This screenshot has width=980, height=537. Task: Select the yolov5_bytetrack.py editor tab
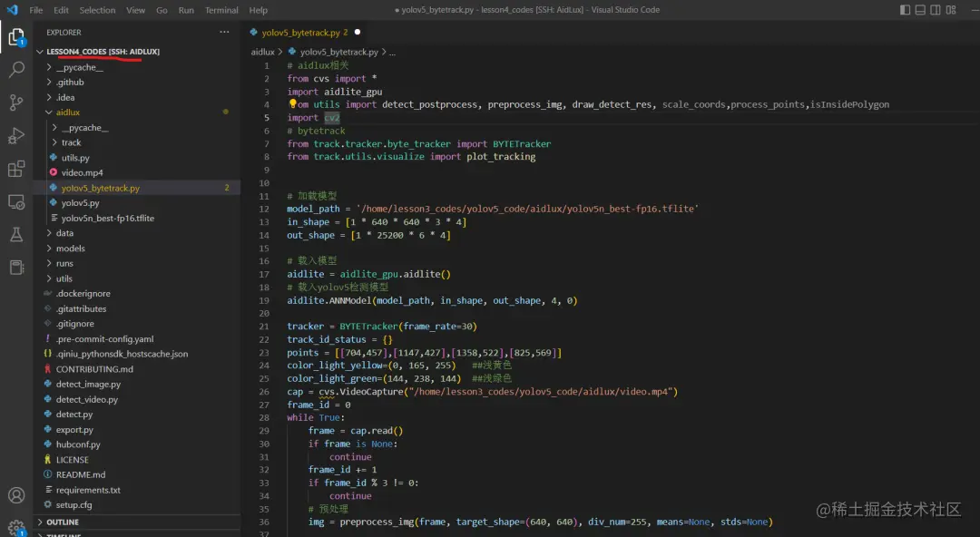[x=304, y=33]
